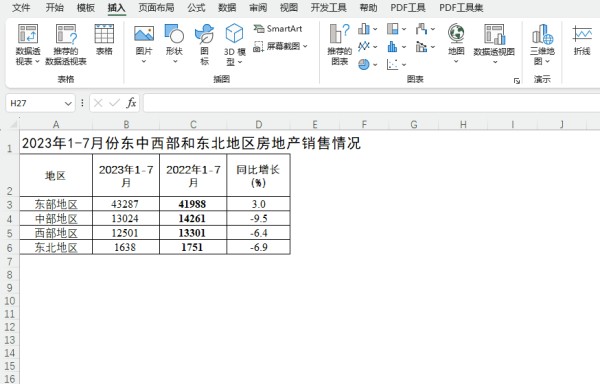Viewport: 600px width, 384px height.
Task: Switch to the Page Layout (页面布局) tab
Action: [156, 7]
